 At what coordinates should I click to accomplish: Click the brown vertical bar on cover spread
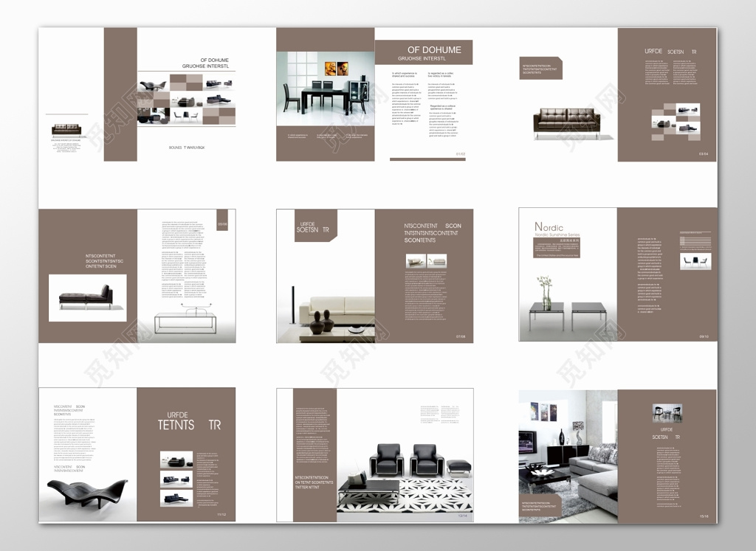point(120,94)
